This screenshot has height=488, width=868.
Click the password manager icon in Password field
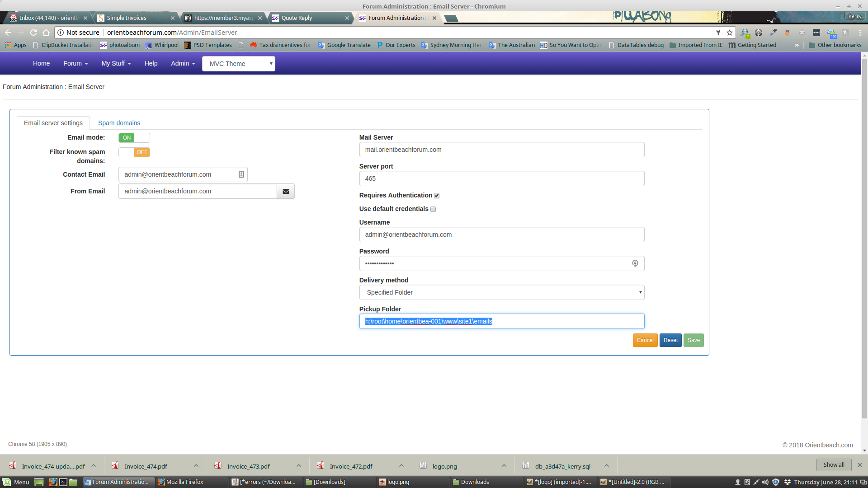click(635, 263)
